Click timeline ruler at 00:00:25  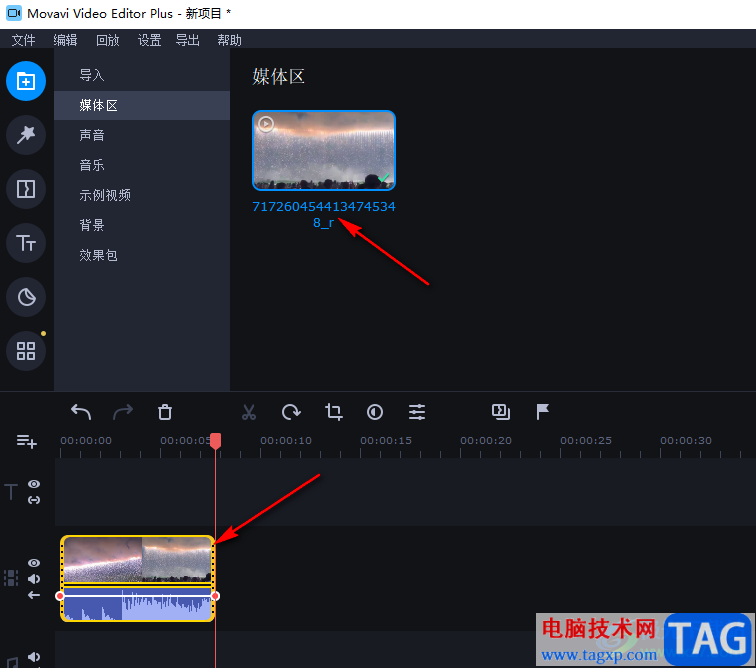586,440
